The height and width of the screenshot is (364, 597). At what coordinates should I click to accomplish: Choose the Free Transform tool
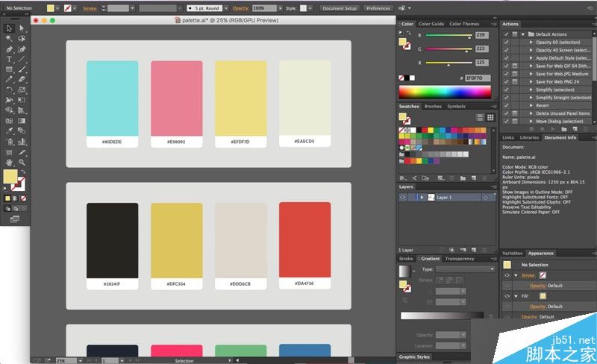coord(22,100)
